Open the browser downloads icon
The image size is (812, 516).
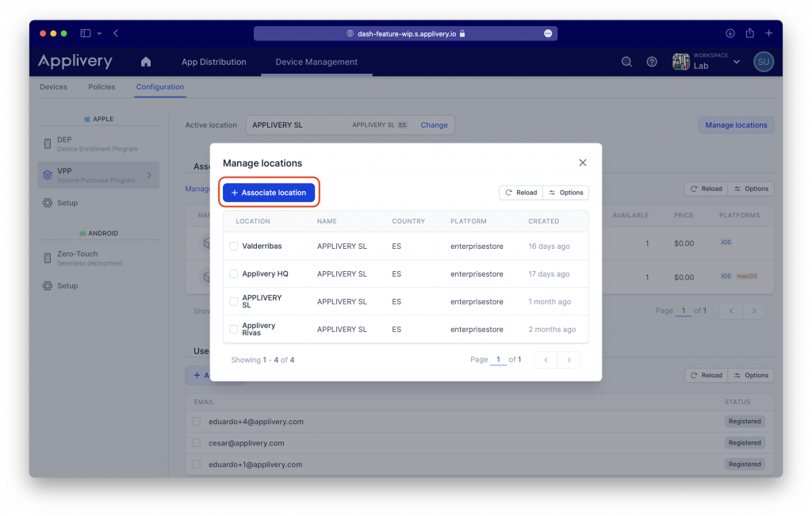730,33
